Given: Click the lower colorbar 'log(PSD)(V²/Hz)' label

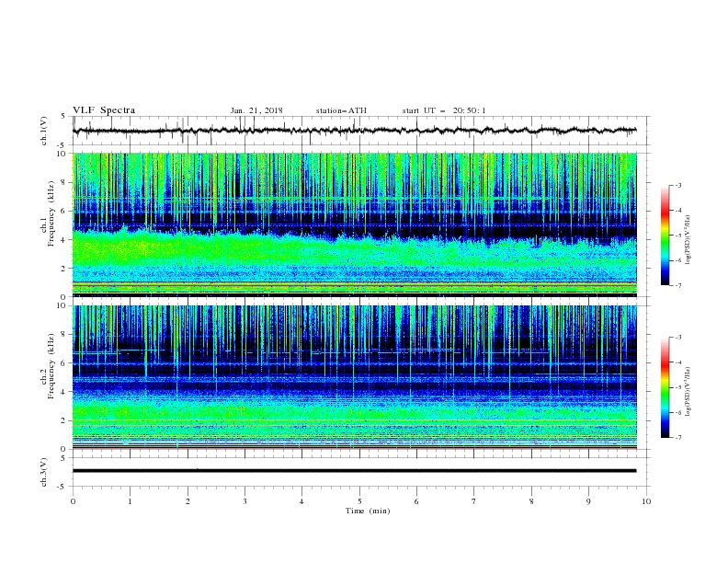Looking at the screenshot, I should 688,392.
